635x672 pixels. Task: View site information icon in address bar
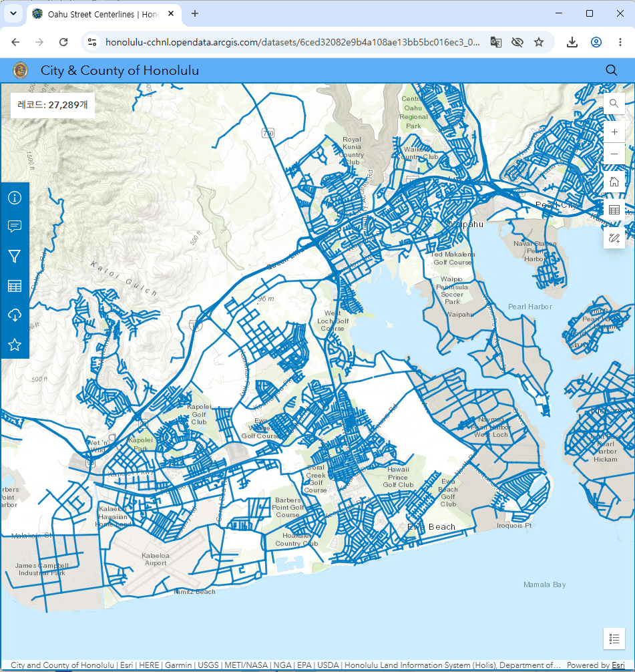(92, 42)
